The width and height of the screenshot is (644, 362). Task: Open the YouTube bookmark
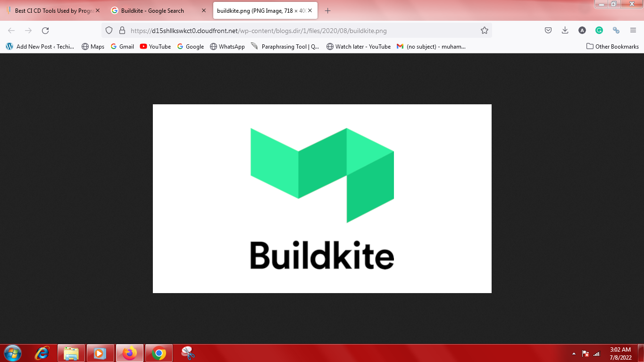coord(156,47)
